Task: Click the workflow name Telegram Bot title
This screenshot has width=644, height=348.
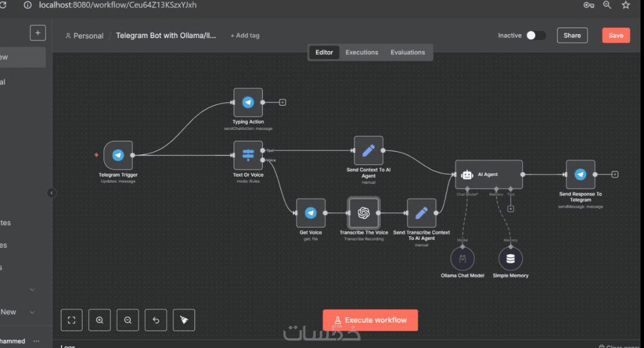Action: click(166, 35)
